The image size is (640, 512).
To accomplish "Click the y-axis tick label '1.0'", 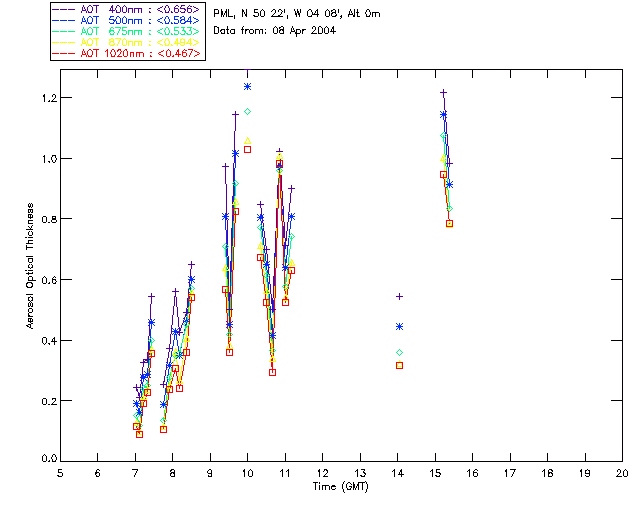I will click(49, 159).
